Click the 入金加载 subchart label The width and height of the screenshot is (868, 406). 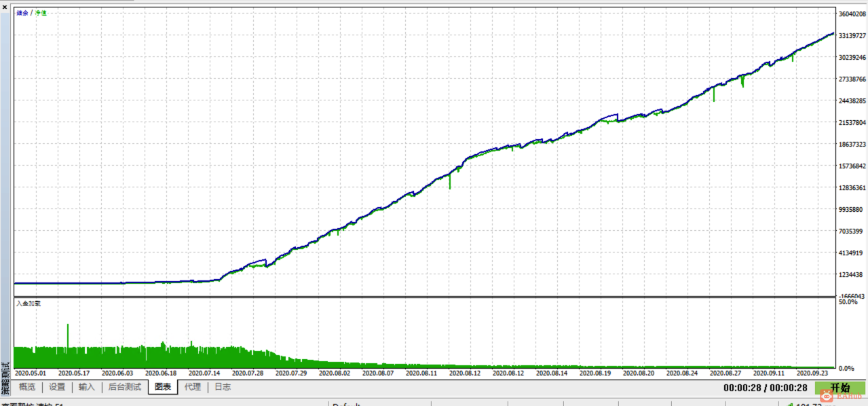click(29, 303)
